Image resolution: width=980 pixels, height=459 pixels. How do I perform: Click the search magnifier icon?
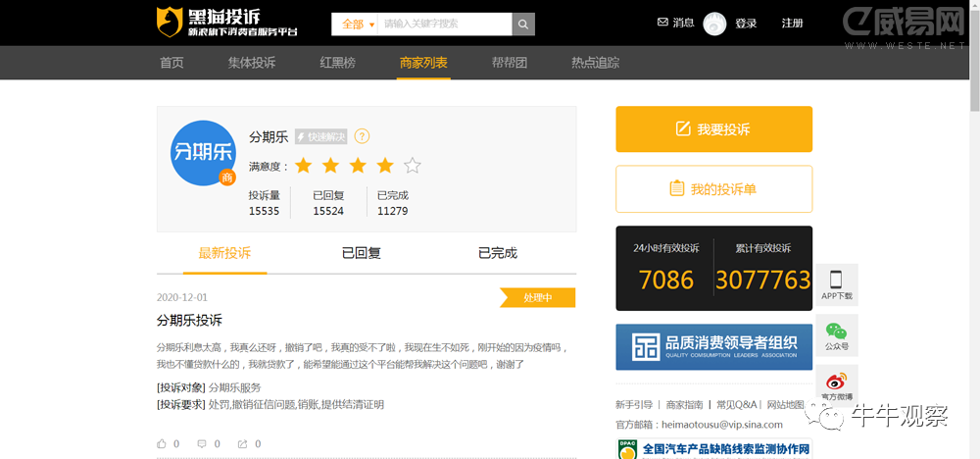point(524,24)
